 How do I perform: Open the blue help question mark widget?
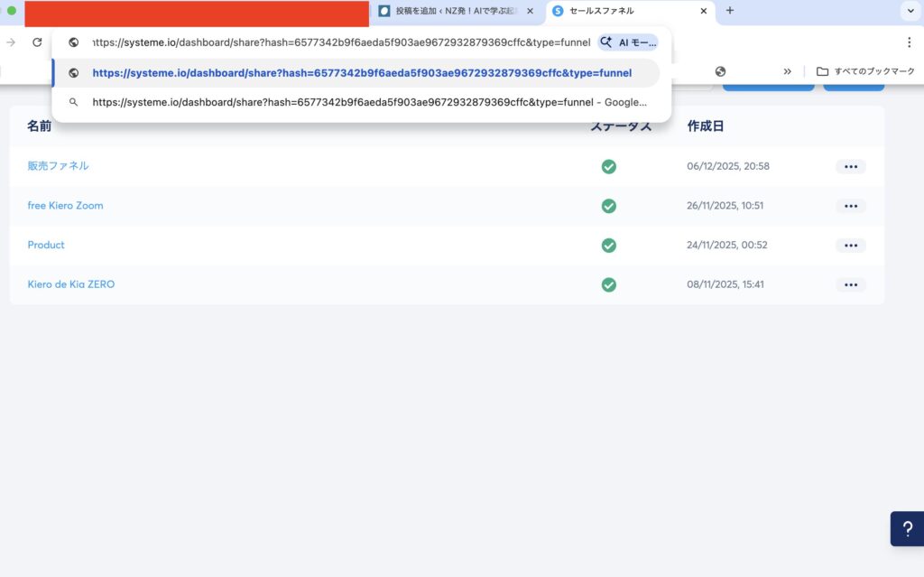[907, 529]
